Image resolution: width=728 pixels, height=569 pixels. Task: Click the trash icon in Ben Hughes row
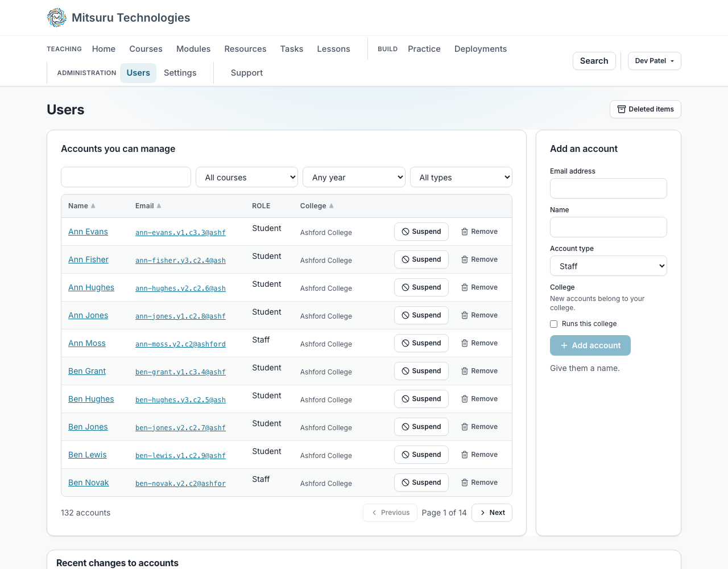465,399
